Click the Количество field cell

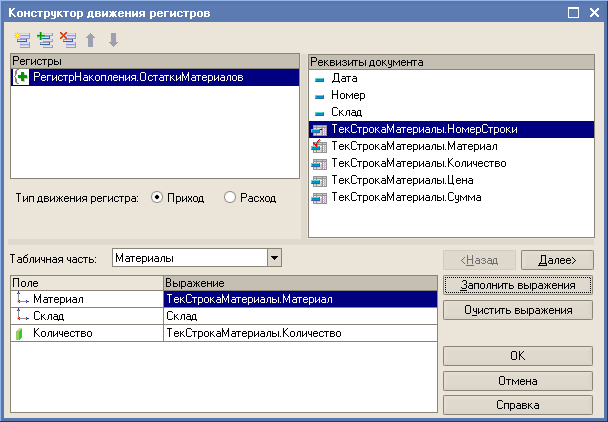click(x=87, y=333)
